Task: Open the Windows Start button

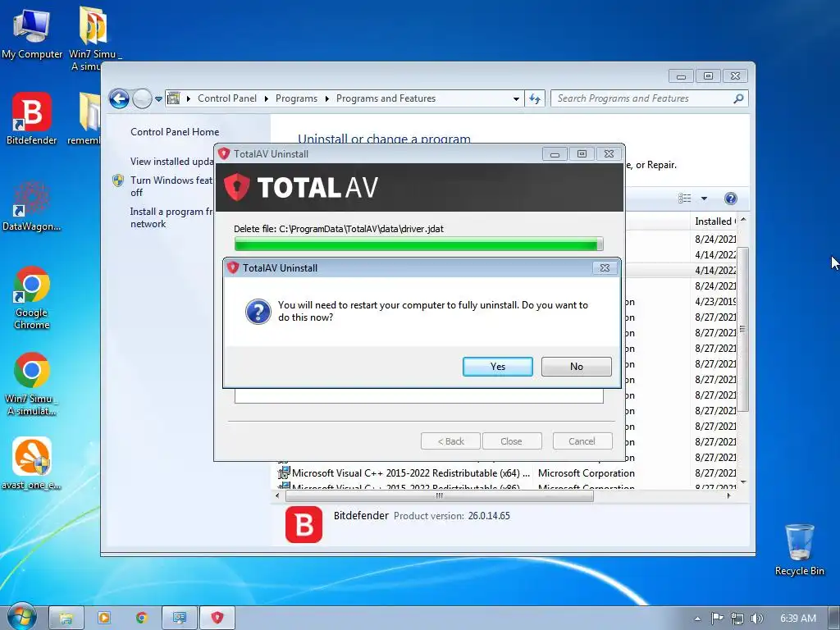Action: pyautogui.click(x=21, y=617)
